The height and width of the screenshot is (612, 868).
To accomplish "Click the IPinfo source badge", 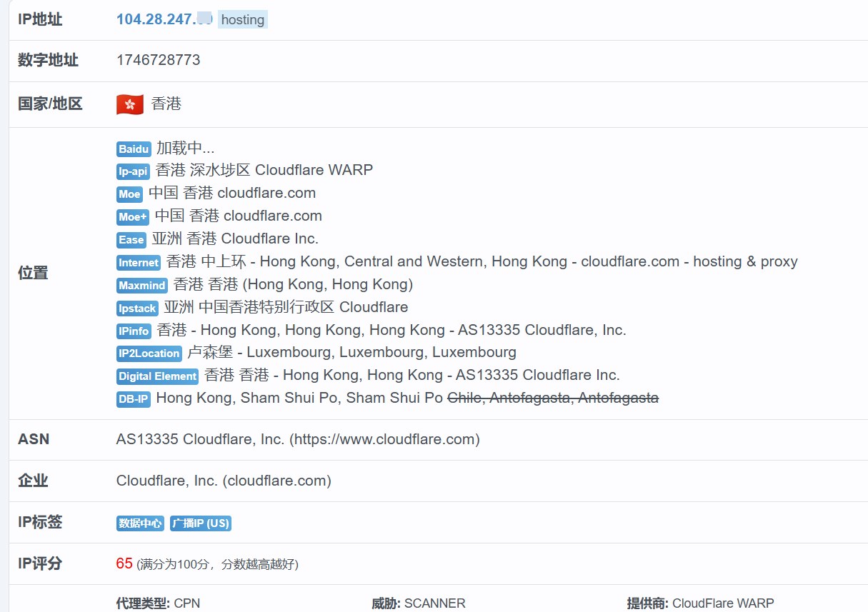I will pos(134,331).
